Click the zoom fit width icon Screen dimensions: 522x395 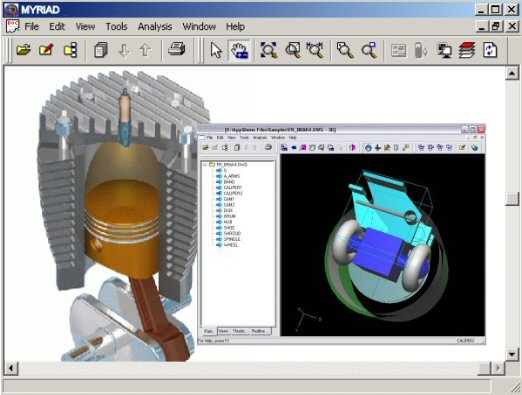(x=315, y=50)
